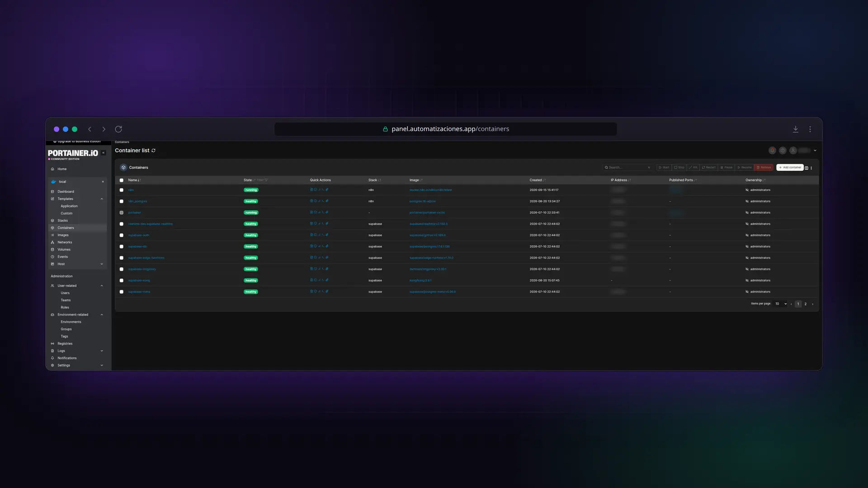Open the help question-mark icon in the header

pyautogui.click(x=783, y=150)
